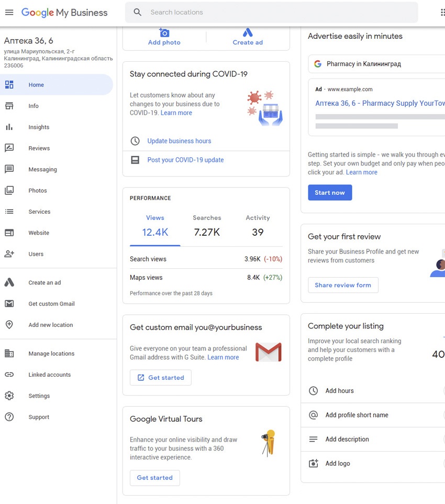
Task: Click the clock icon by Update business hours
Action: click(x=135, y=141)
